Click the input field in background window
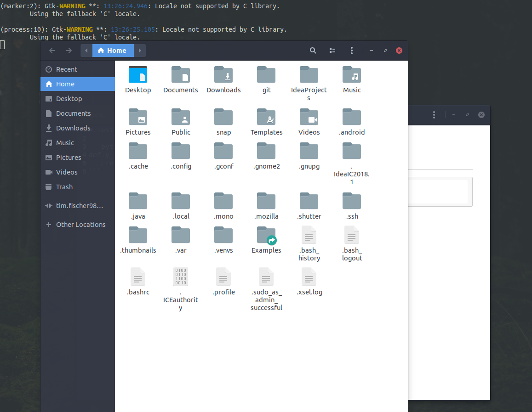 (440, 192)
